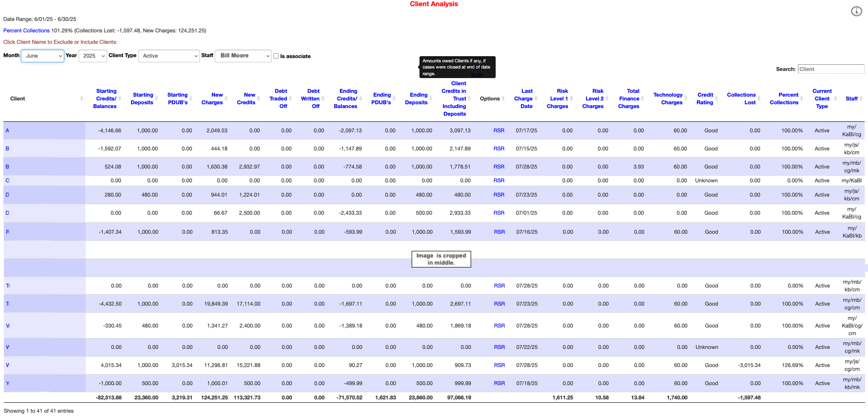
Task: Click client name Y in last row
Action: click(8, 383)
